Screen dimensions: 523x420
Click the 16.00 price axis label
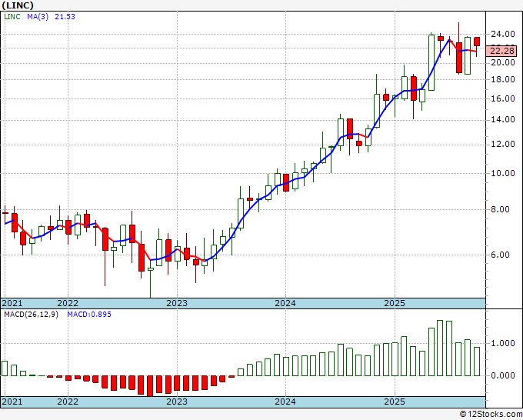click(x=503, y=98)
